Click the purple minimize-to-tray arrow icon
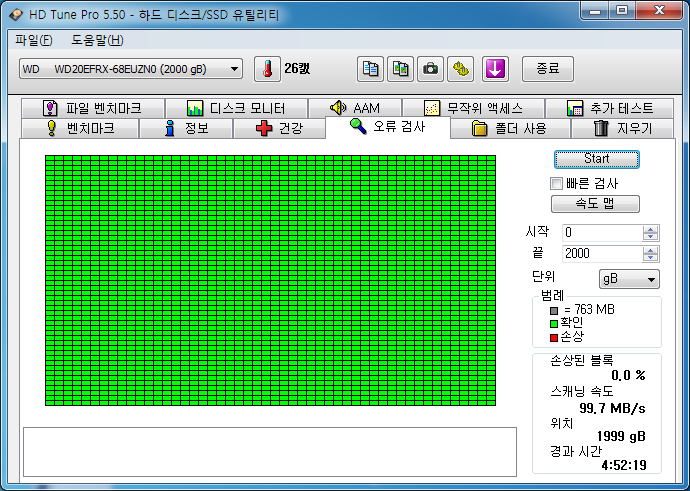The height and width of the screenshot is (491, 690). pos(495,69)
